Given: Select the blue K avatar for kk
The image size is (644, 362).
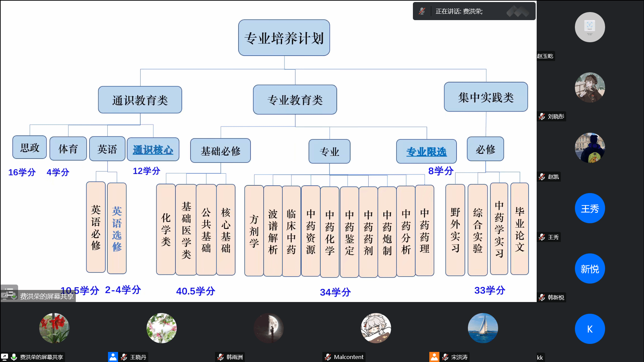Looking at the screenshot, I should coord(590,329).
